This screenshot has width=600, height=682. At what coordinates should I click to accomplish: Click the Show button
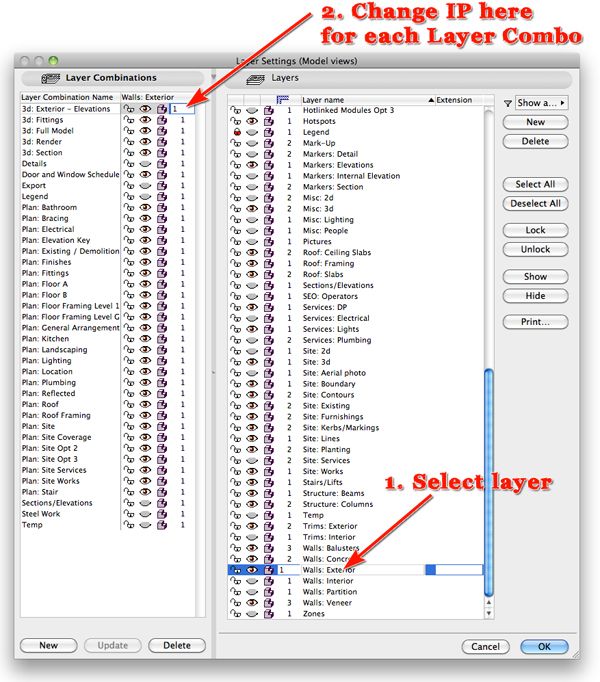(536, 277)
